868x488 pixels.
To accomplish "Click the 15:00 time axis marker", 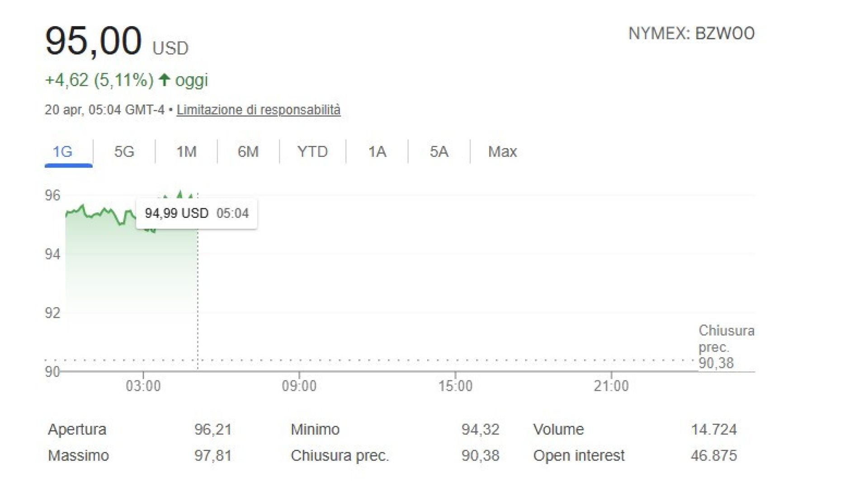I will point(455,386).
